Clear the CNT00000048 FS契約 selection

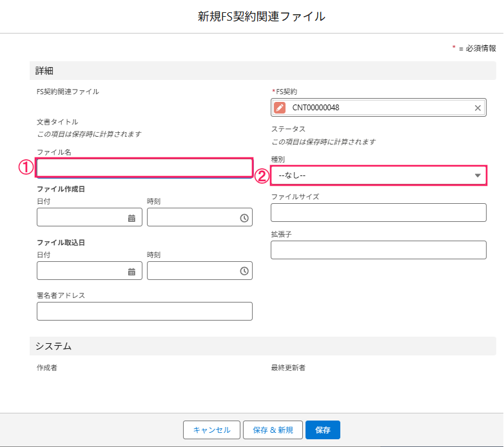coord(478,108)
